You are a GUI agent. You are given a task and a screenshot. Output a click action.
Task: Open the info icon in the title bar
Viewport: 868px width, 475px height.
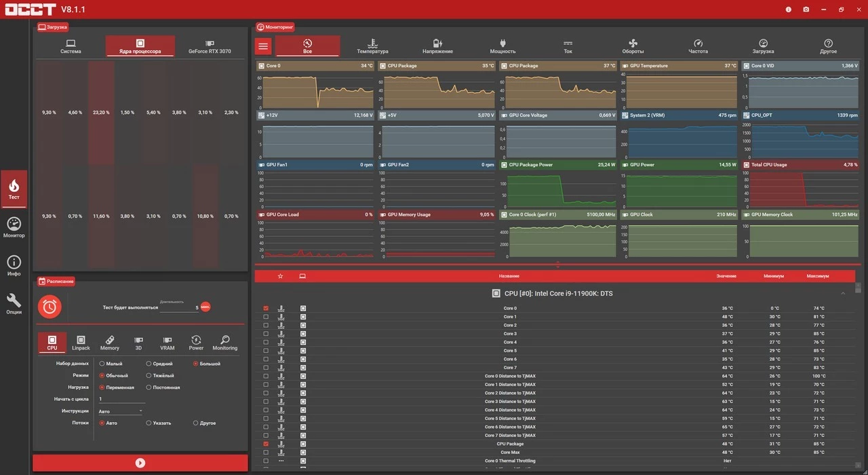[788, 9]
